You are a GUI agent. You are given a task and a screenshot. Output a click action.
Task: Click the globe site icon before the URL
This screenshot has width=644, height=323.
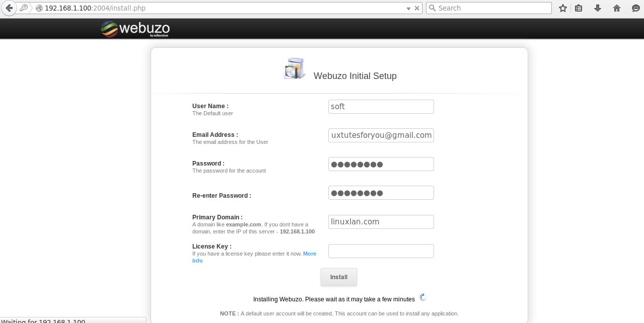point(39,8)
